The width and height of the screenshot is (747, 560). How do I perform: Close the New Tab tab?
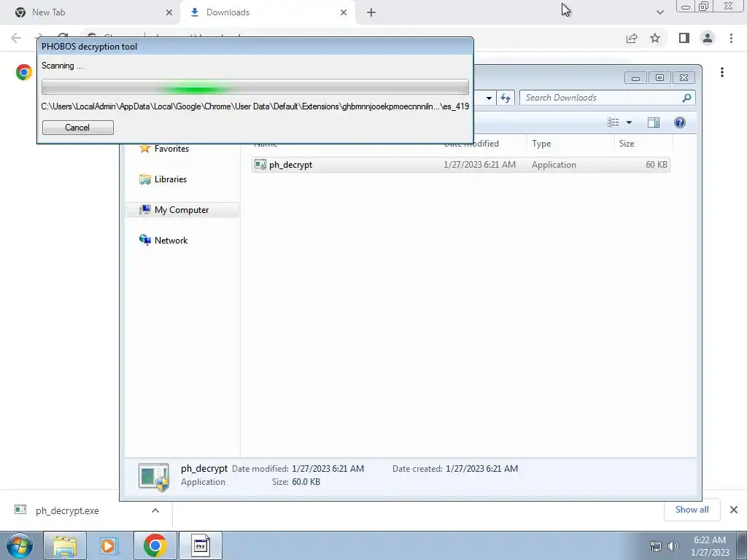click(x=169, y=13)
